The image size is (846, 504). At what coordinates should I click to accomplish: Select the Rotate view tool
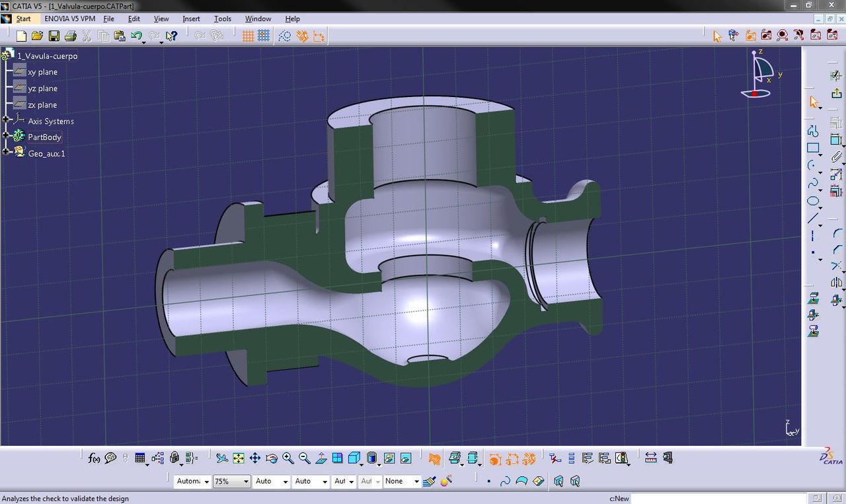click(272, 458)
